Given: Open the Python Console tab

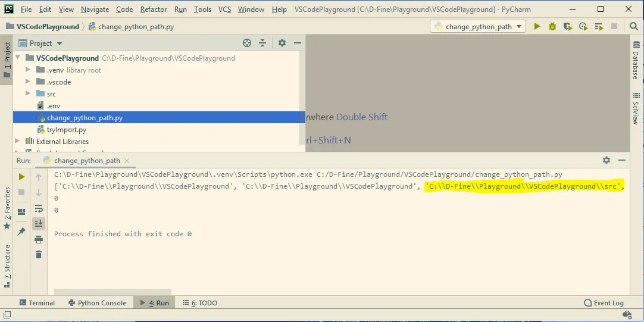Looking at the screenshot, I should [97, 303].
